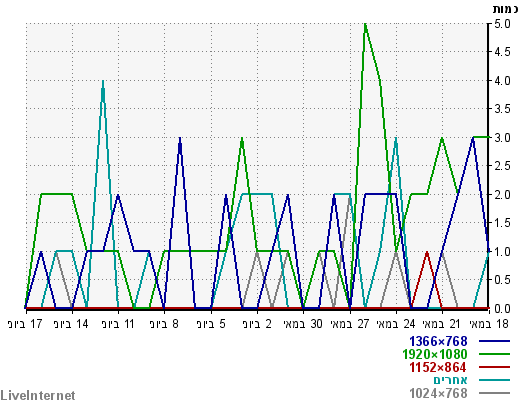Viewport: 520px width, 405px height.
Task: Click the 2 ביונ date label
Action: point(257,324)
